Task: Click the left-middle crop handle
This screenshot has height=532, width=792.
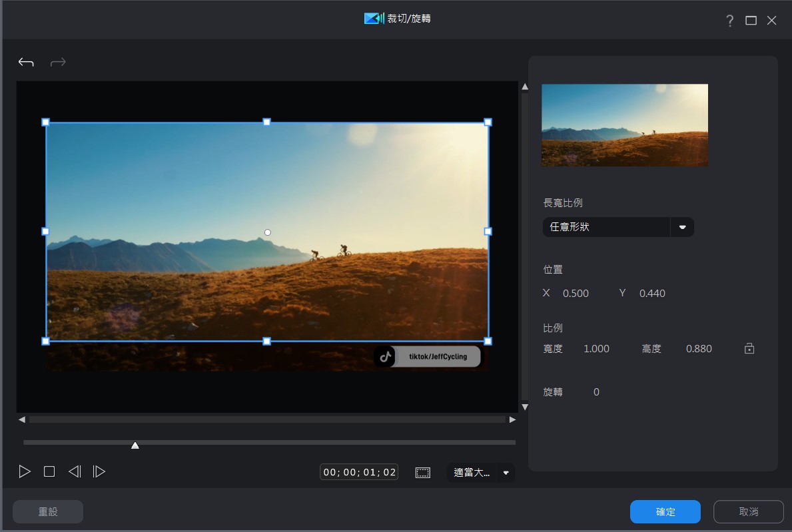Action: 45,232
